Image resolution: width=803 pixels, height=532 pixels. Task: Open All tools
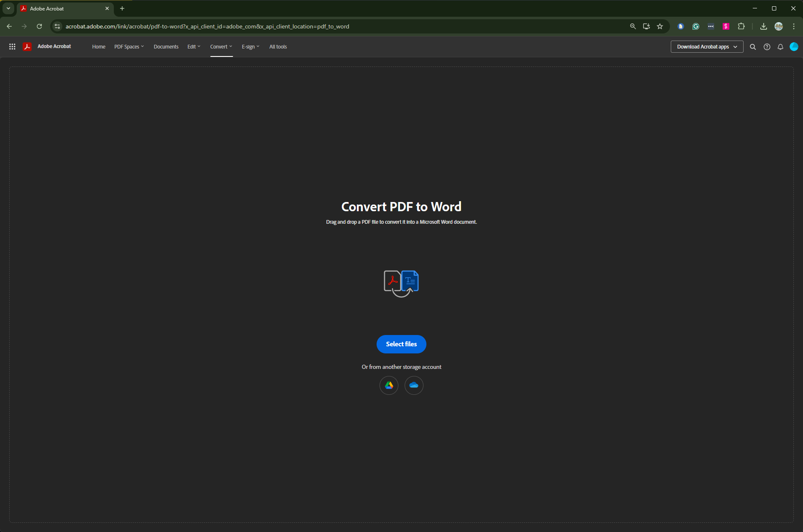(278, 47)
